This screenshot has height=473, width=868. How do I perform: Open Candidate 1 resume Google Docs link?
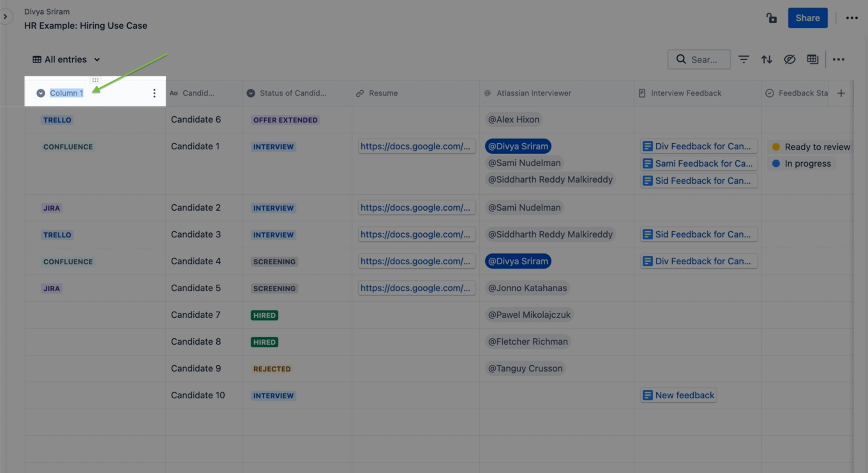[416, 146]
